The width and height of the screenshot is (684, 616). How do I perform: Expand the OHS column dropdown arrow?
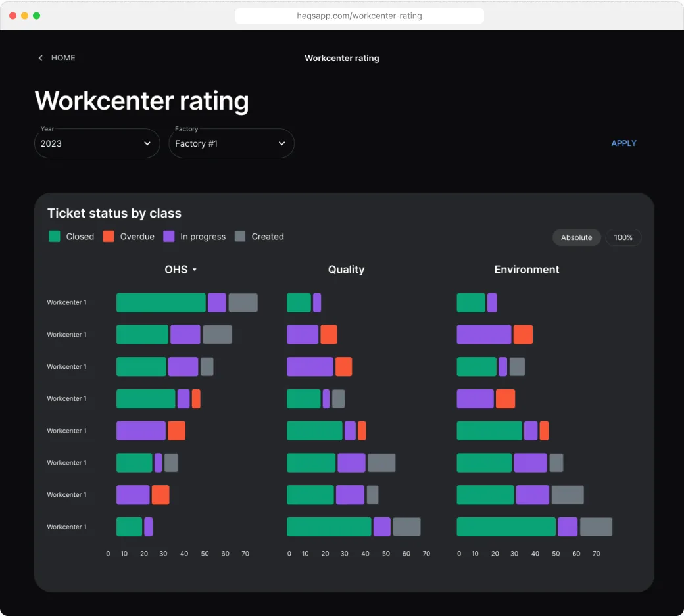[195, 270]
